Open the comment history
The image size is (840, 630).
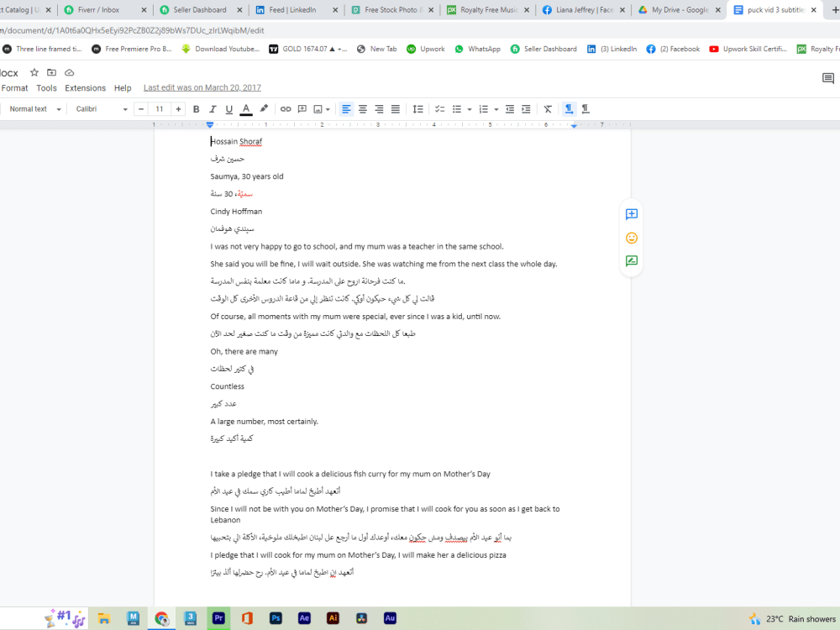827,79
